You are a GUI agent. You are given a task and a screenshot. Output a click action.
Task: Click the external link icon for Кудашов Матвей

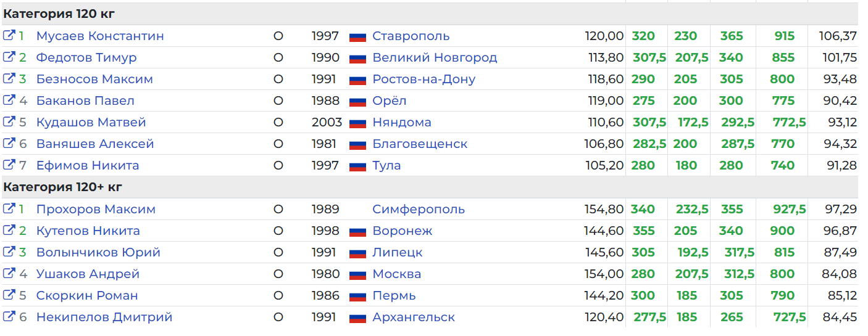point(9,122)
